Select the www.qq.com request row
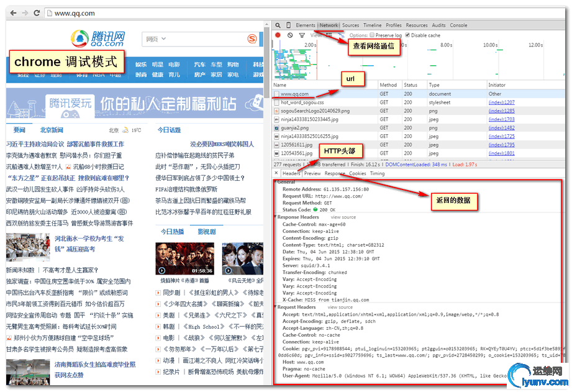The width and height of the screenshot is (572, 392). (419, 94)
